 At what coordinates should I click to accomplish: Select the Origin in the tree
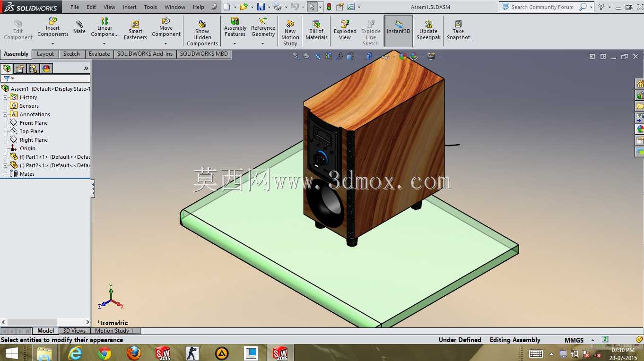[x=27, y=148]
